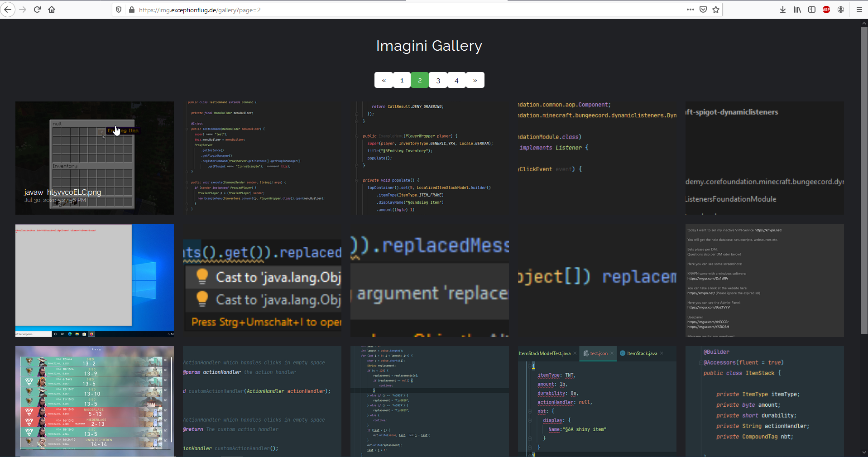Open the javaw_hl5vvcoELC.png thumbnail
The image size is (868, 457).
pos(94,158)
